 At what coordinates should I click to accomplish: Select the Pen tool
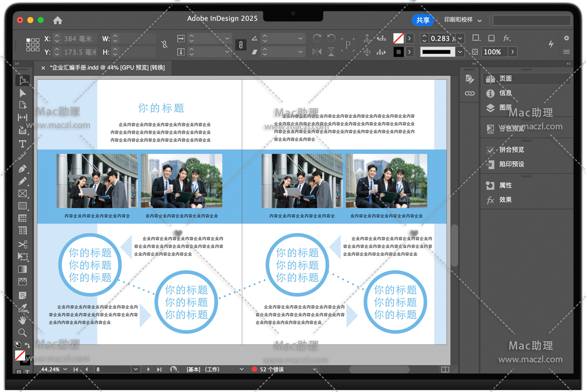(22, 169)
